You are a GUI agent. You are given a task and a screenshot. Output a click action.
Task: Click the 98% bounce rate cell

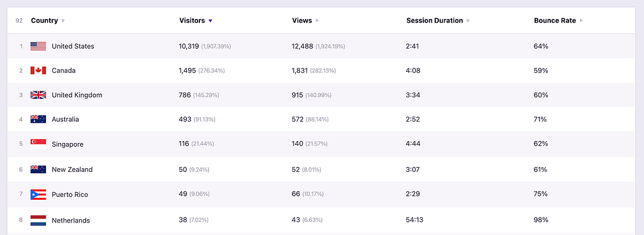click(x=541, y=220)
